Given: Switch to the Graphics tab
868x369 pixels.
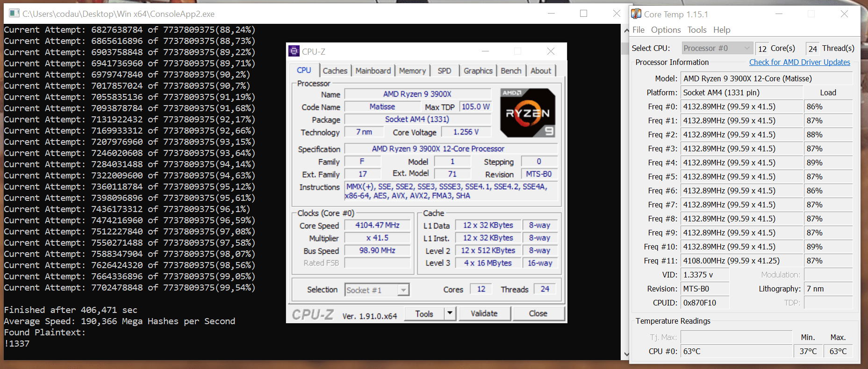Looking at the screenshot, I should pos(478,71).
